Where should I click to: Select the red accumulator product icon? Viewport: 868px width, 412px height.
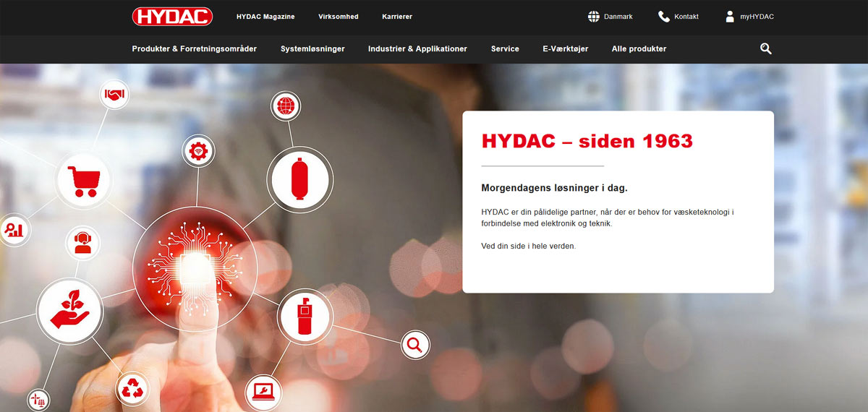point(299,179)
